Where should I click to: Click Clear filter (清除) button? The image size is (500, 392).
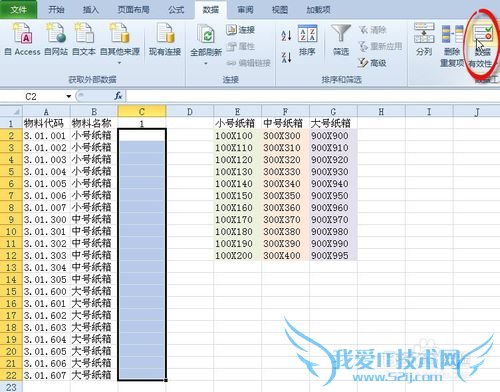[x=372, y=30]
